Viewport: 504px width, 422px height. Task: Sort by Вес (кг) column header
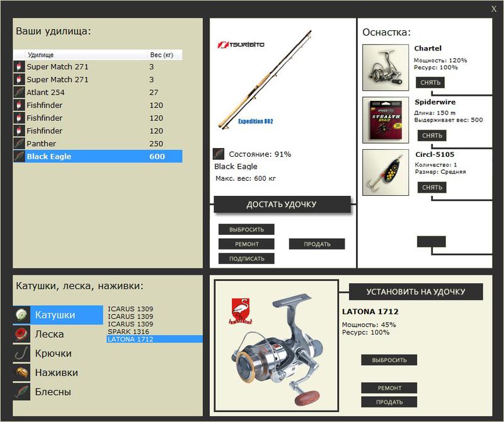(164, 55)
